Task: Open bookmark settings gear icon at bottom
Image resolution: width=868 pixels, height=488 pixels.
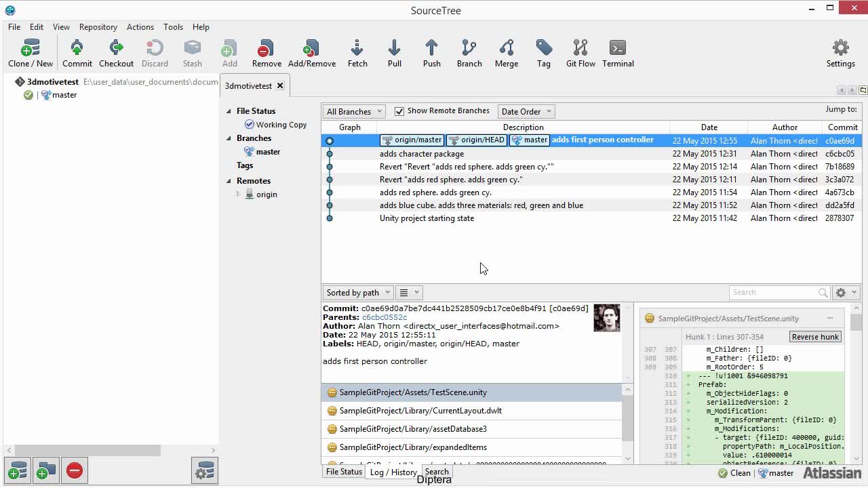Action: click(x=205, y=470)
